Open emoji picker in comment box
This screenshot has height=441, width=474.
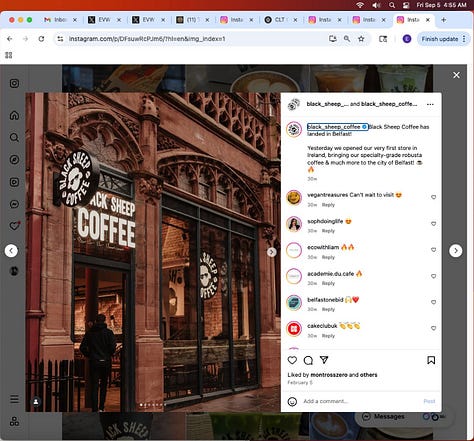click(x=292, y=402)
